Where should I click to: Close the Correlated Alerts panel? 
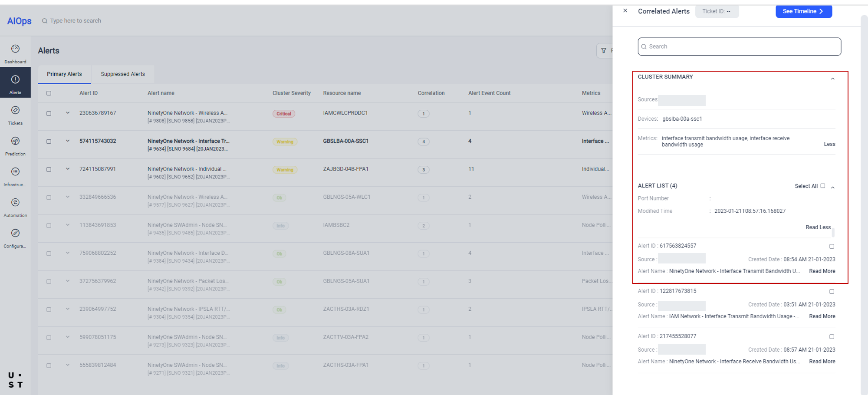coord(625,11)
